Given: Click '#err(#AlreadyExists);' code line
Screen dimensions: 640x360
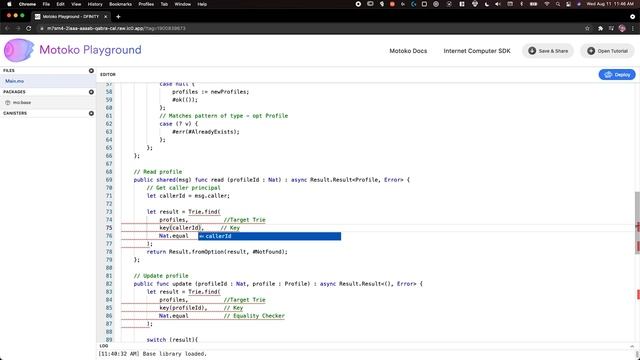Looking at the screenshot, I should pyautogui.click(x=206, y=132).
